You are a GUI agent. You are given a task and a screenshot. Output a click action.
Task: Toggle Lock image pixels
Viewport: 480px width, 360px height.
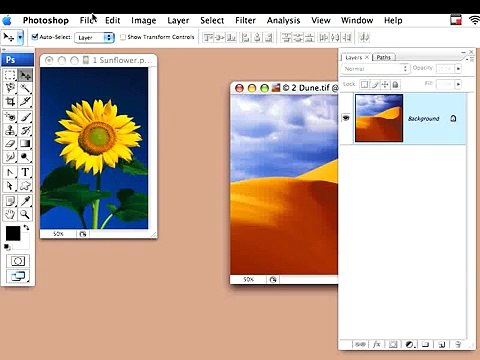click(x=375, y=84)
